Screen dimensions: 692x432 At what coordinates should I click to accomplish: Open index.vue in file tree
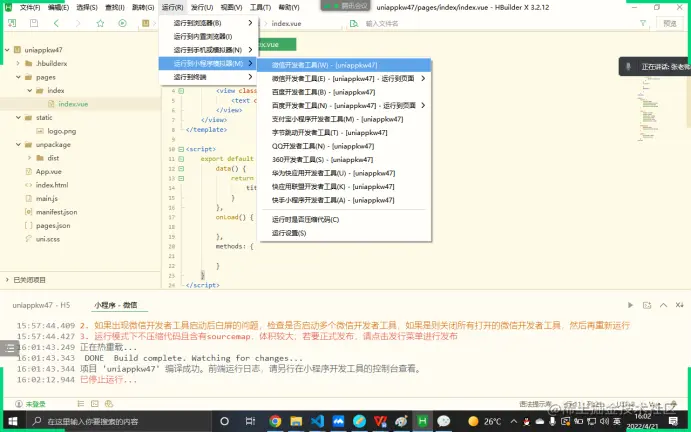pos(73,104)
